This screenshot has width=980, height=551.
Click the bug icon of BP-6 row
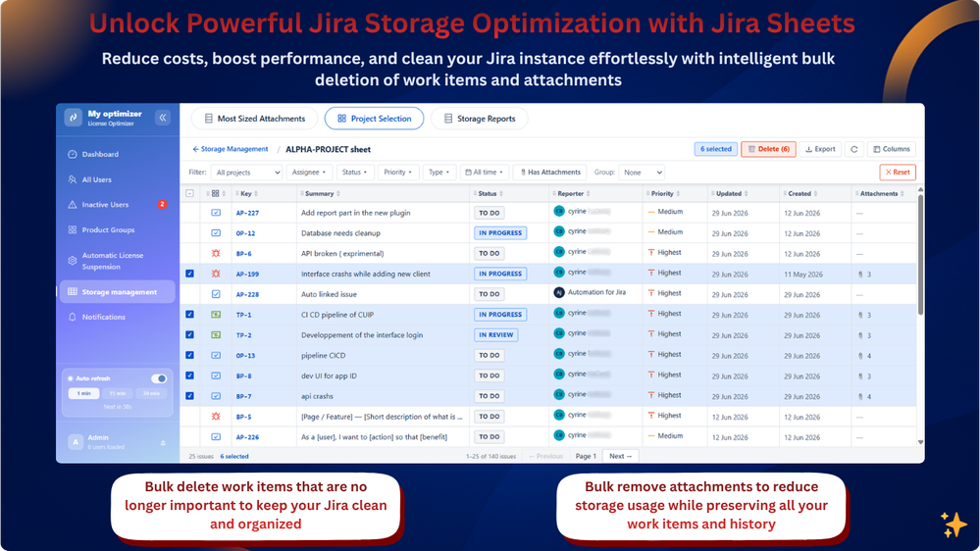(x=216, y=254)
